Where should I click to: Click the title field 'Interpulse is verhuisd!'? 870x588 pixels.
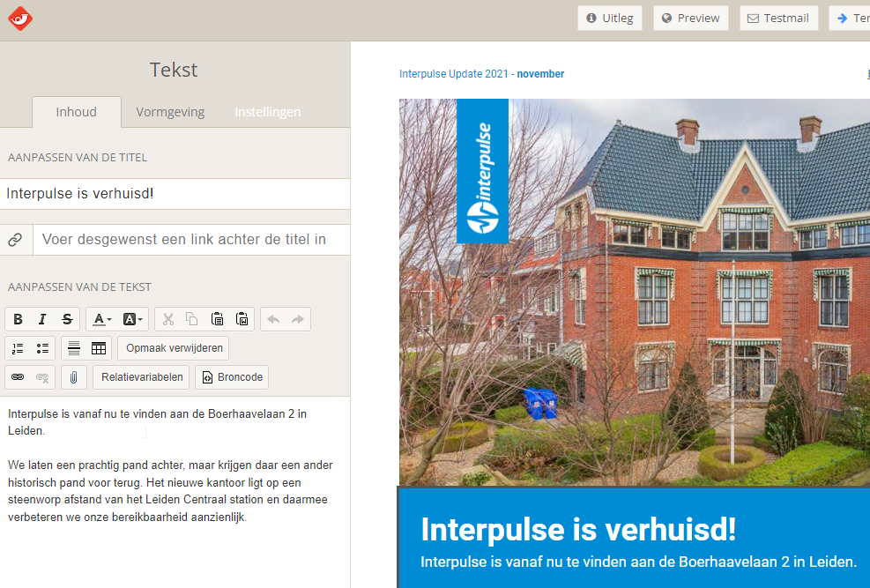pos(175,194)
